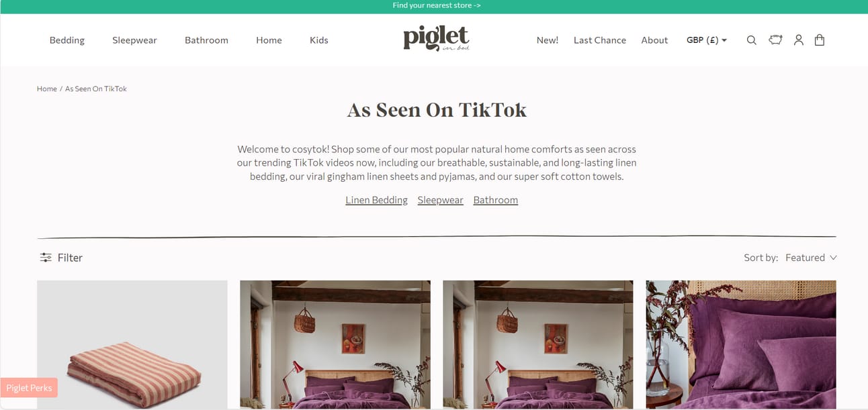Open the account user icon
The width and height of the screenshot is (868, 410).
point(798,40)
